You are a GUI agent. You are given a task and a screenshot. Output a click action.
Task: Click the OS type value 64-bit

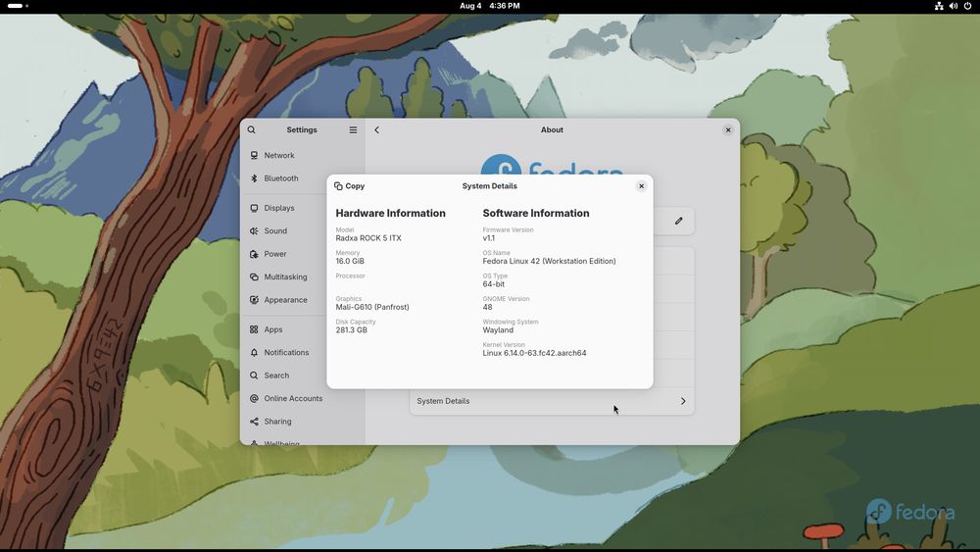(x=494, y=284)
